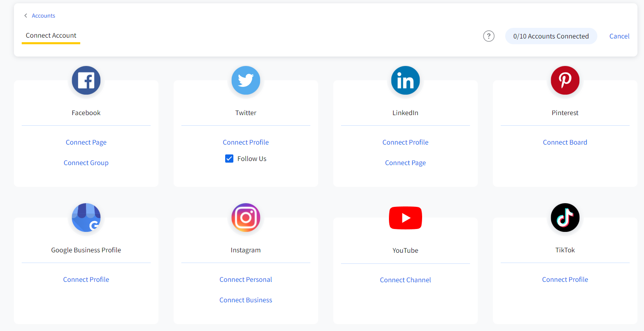The image size is (644, 331).
Task: Cancel connecting an account
Action: (x=619, y=36)
